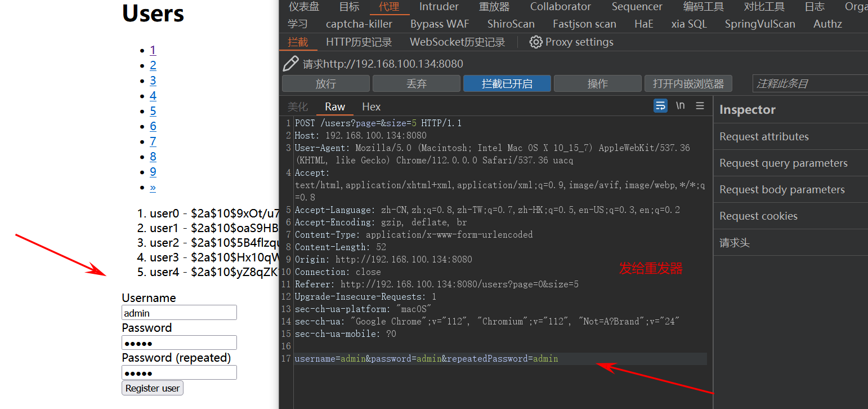Toggle the \n non-printable characters button
Screen dimensions: 868x409
click(681, 105)
